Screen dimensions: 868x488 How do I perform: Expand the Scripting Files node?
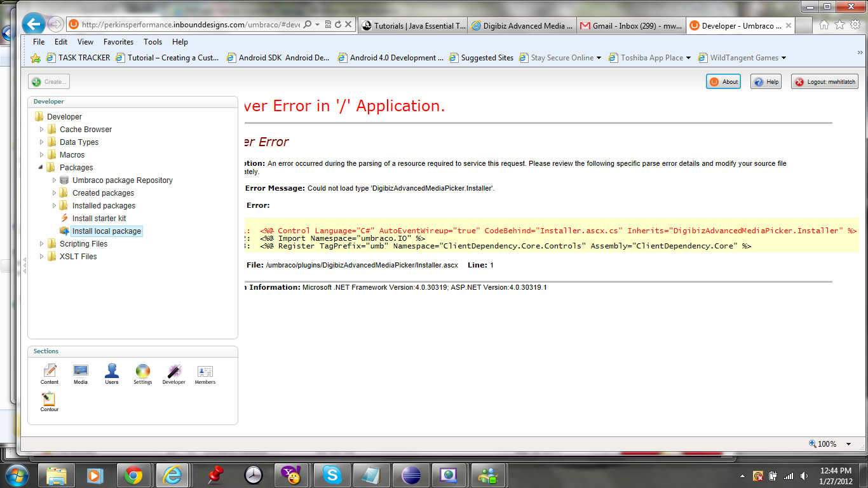pos(42,244)
